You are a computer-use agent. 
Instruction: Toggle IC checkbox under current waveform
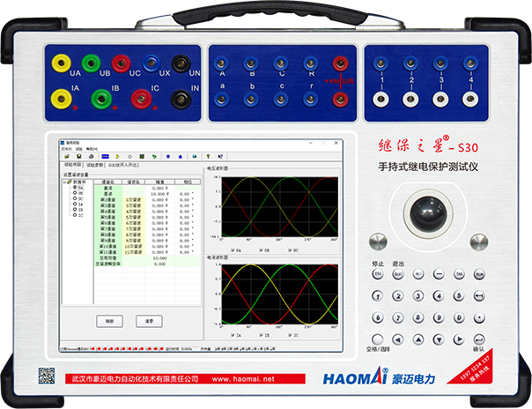coord(290,335)
